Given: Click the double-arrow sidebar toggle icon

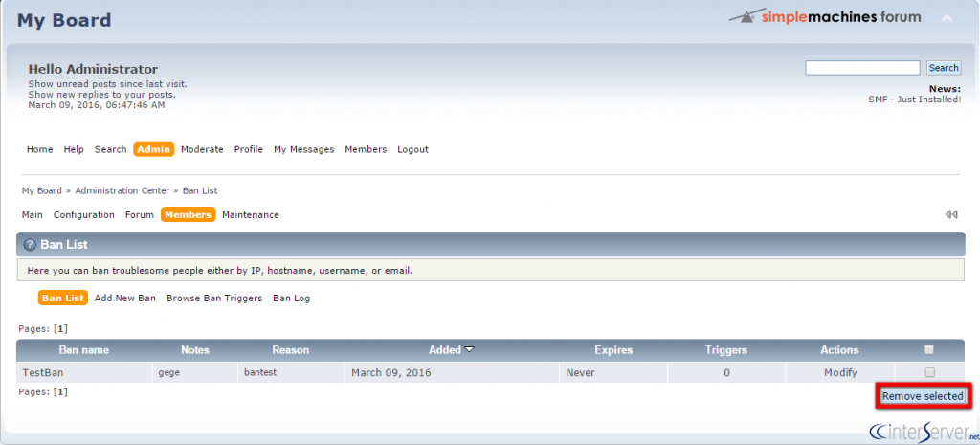Looking at the screenshot, I should click(x=951, y=214).
